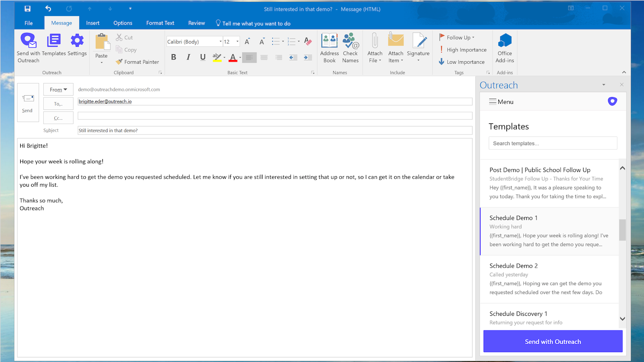
Task: Click the Cc field button
Action: pyautogui.click(x=58, y=117)
